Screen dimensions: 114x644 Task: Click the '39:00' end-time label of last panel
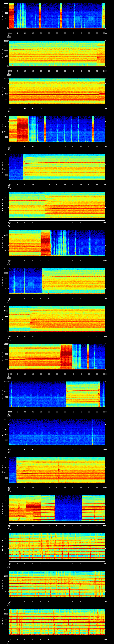[105, 639]
